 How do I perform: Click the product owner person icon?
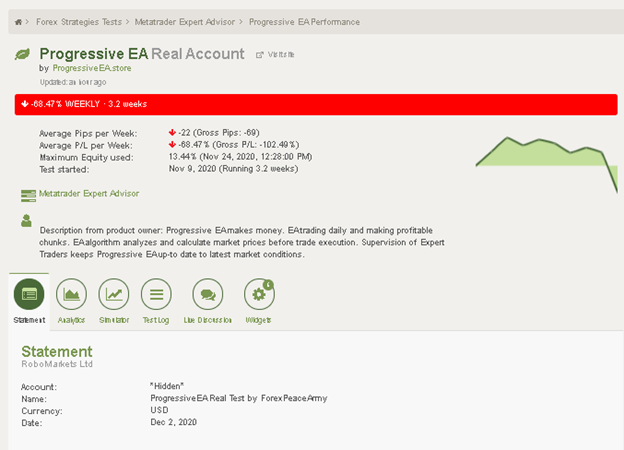tap(26, 221)
